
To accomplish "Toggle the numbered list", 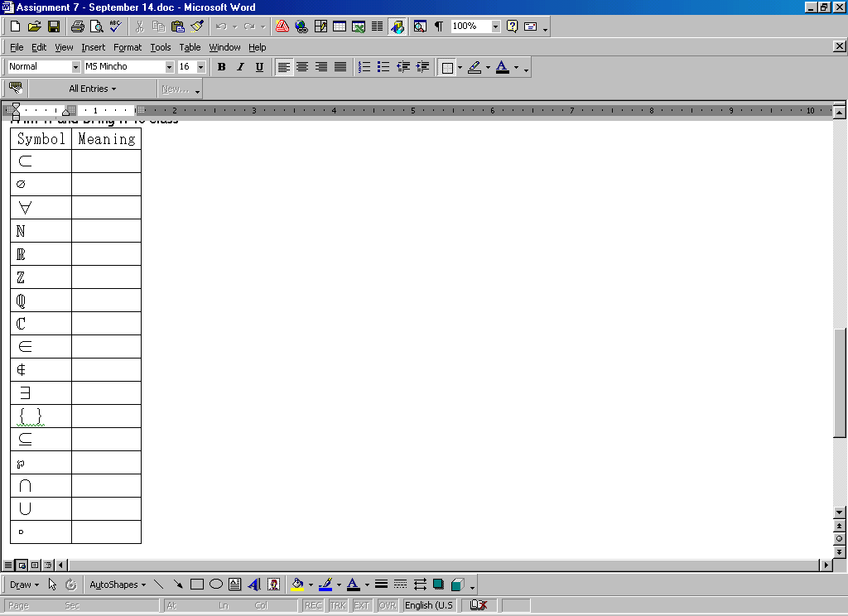I will [x=364, y=67].
